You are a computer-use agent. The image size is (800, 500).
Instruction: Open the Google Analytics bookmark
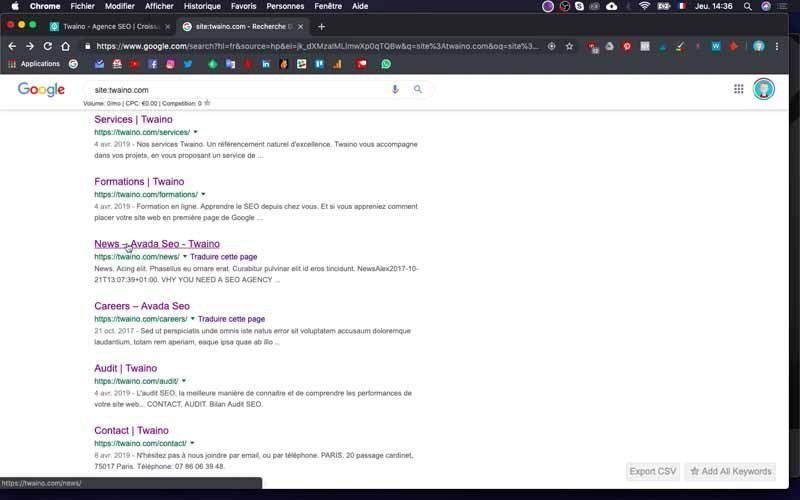tap(337, 64)
